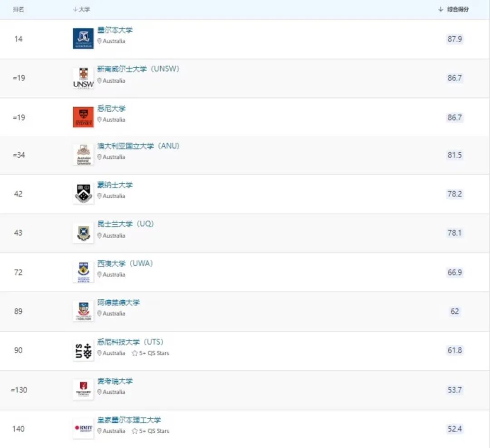Click the 排名 column header
Viewport: 490px width, 448px height.
[19, 10]
